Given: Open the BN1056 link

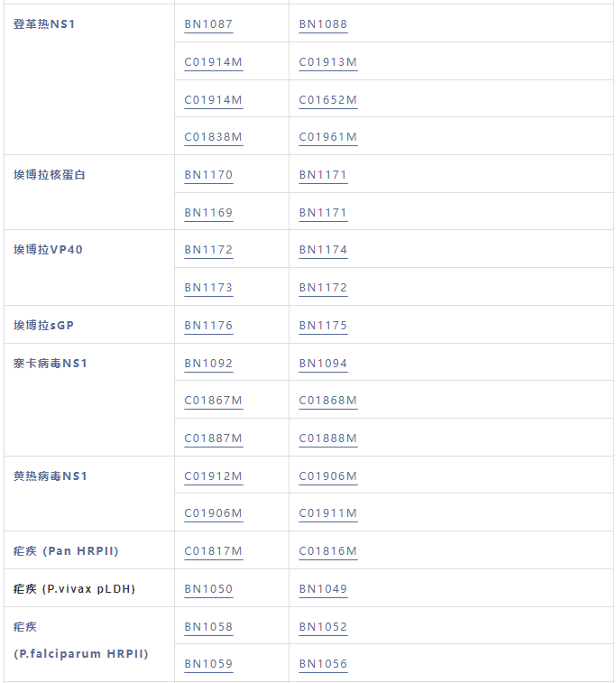Looking at the screenshot, I should pos(323,664).
